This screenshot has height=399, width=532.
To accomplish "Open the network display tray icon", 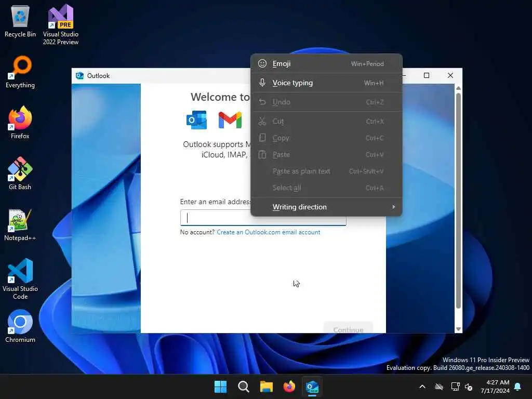I will 455,387.
